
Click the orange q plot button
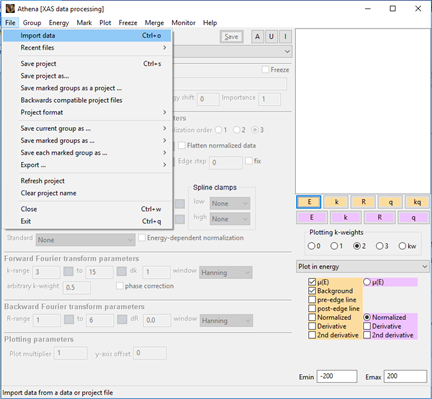[390, 202]
